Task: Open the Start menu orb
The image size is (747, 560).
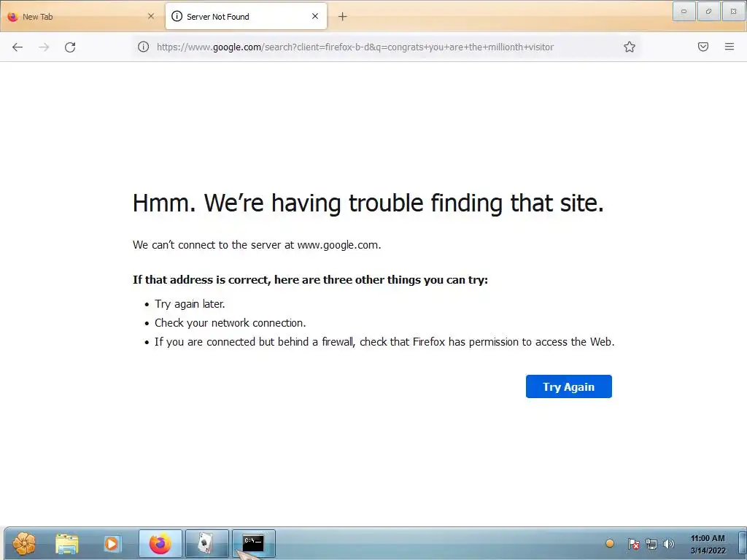Action: [x=24, y=543]
